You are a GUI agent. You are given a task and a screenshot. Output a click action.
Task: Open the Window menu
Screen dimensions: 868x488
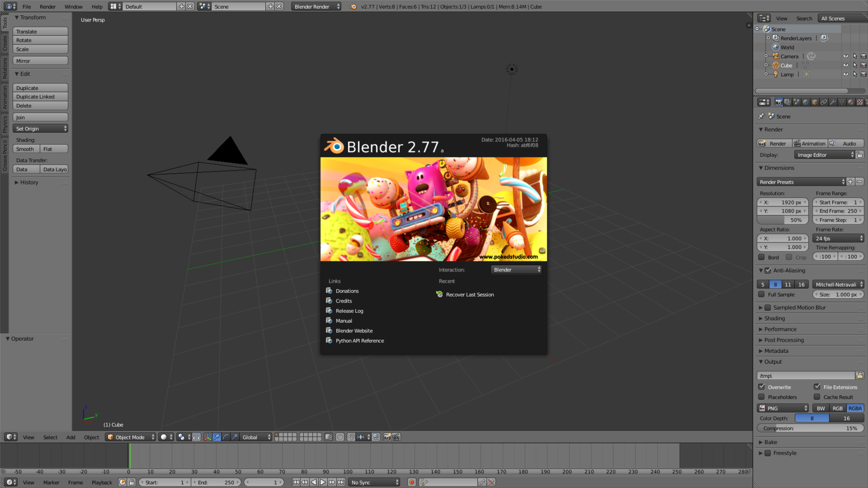[73, 7]
